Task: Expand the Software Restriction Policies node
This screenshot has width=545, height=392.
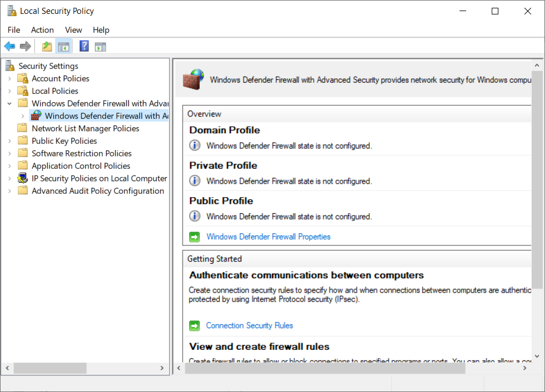Action: coord(10,154)
